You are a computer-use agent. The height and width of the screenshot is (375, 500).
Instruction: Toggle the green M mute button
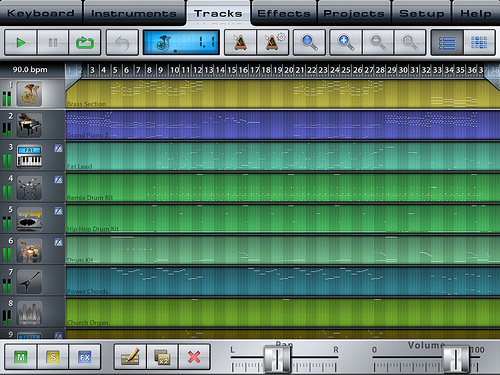[x=21, y=357]
